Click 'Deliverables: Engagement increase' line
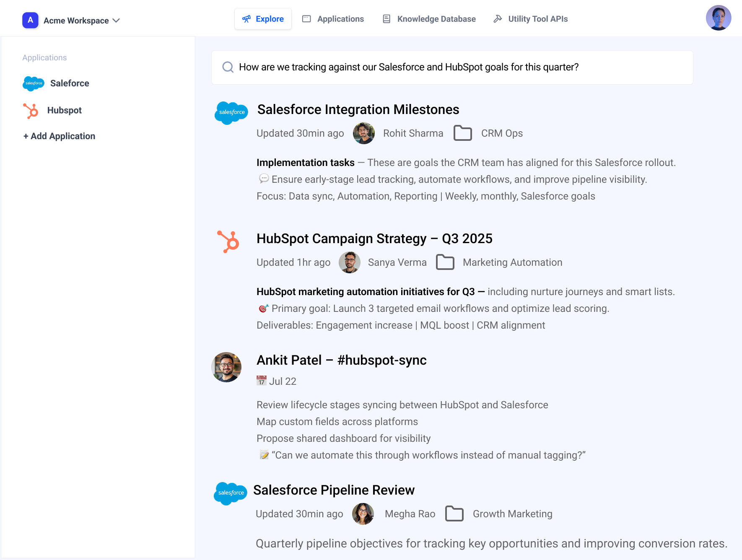The image size is (742, 560). [401, 325]
